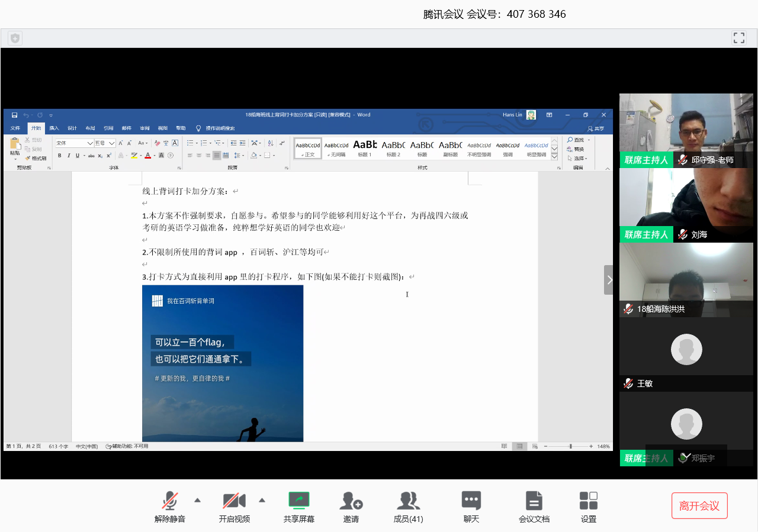Toggle fullscreen mode for the meeting window
Screen dimensions: 758x532
(738, 38)
